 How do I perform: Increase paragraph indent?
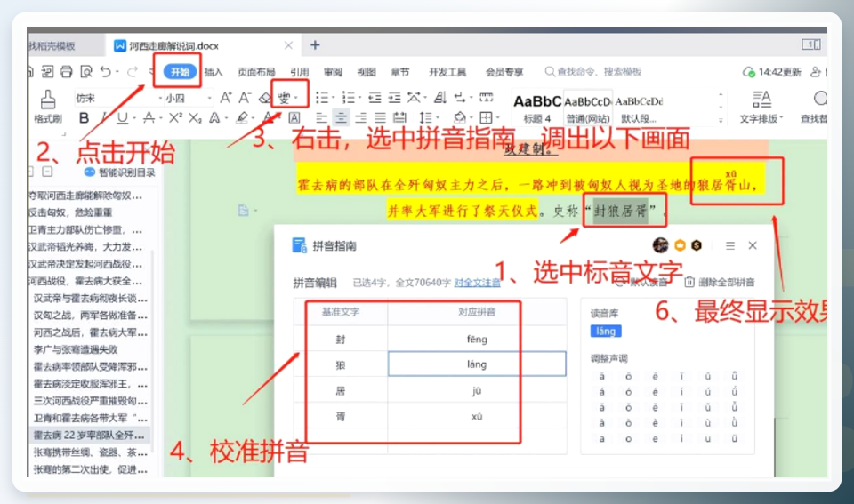coord(394,98)
